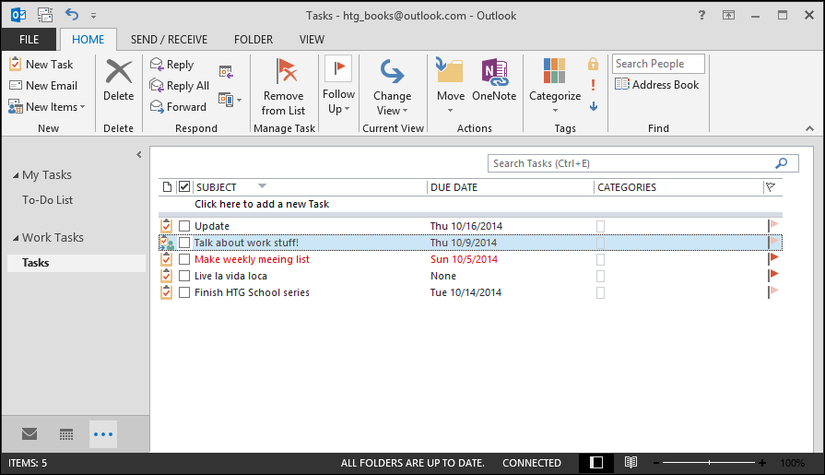Collapse the Work Tasks tree group
Screen dimensions: 825x475
point(16,238)
